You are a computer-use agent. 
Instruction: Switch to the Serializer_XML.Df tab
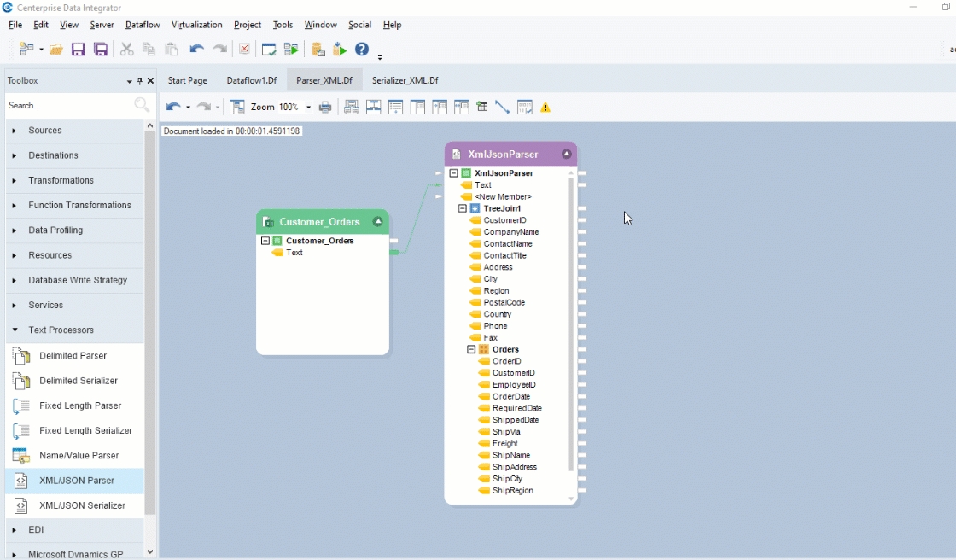point(405,80)
